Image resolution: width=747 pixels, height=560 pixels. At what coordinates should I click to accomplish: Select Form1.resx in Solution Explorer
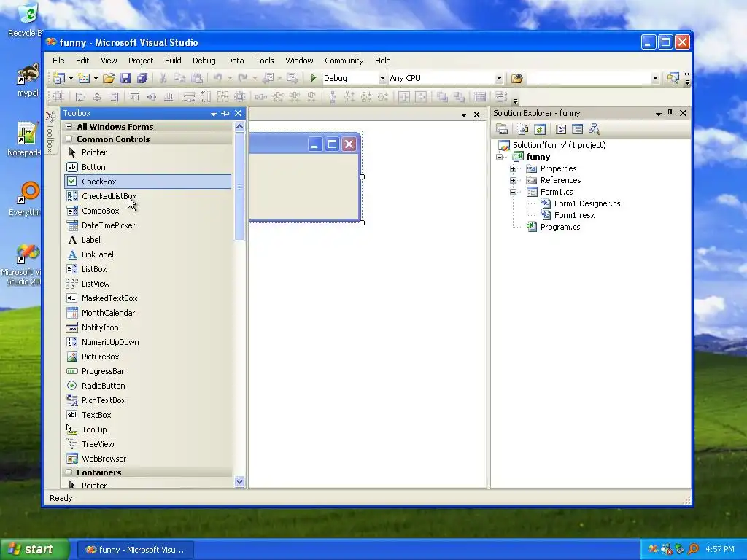point(575,215)
